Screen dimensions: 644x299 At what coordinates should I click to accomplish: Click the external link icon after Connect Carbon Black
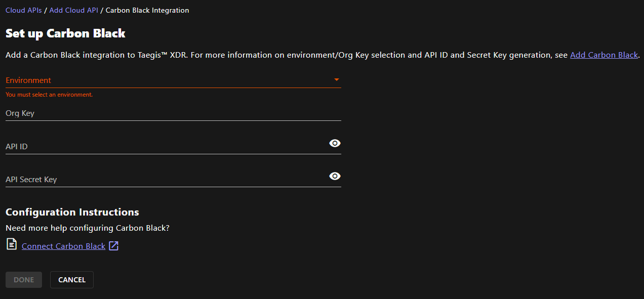point(114,246)
